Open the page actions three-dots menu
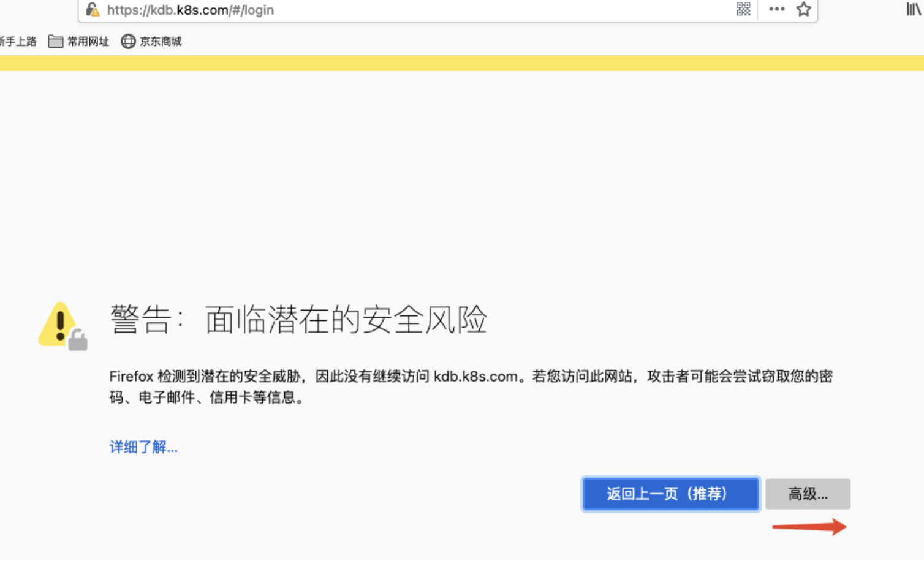The image size is (924, 561). point(776,9)
